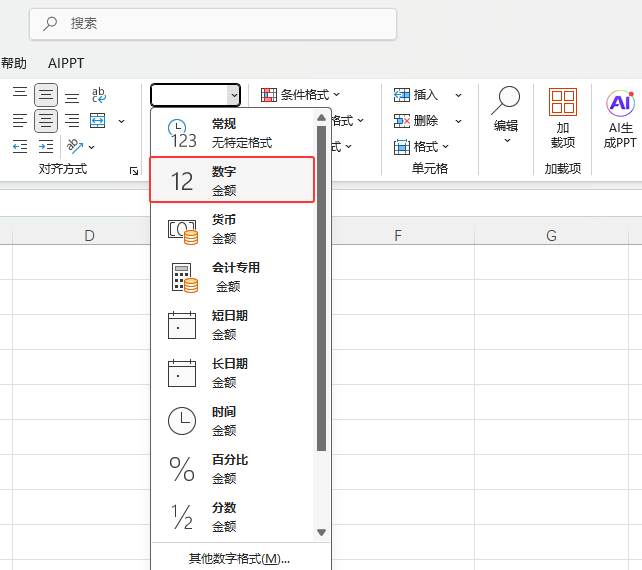This screenshot has width=642, height=570.
Task: Click the bottom align icon
Action: [72, 97]
